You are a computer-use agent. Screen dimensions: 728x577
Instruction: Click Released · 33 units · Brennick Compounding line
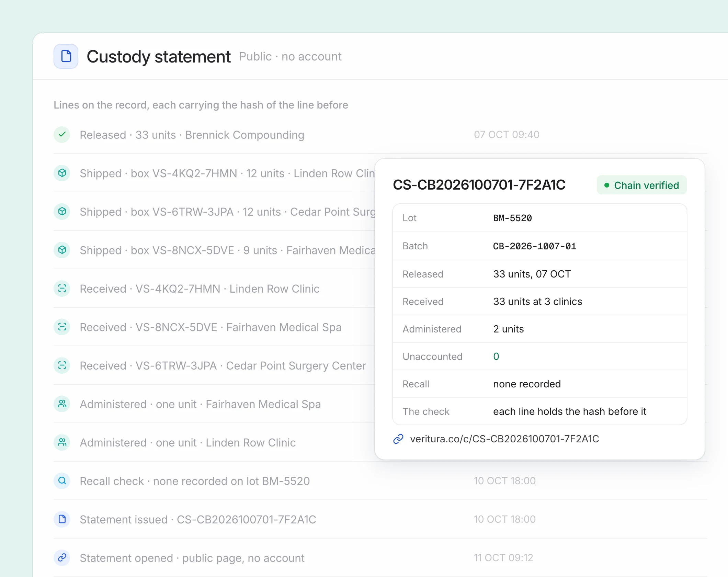[x=192, y=135]
